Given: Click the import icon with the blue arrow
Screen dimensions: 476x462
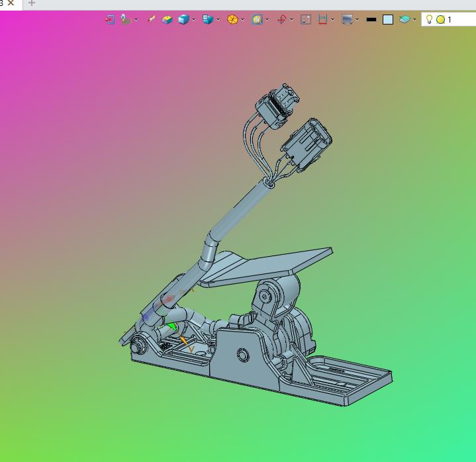Looking at the screenshot, I should pyautogui.click(x=125, y=19).
